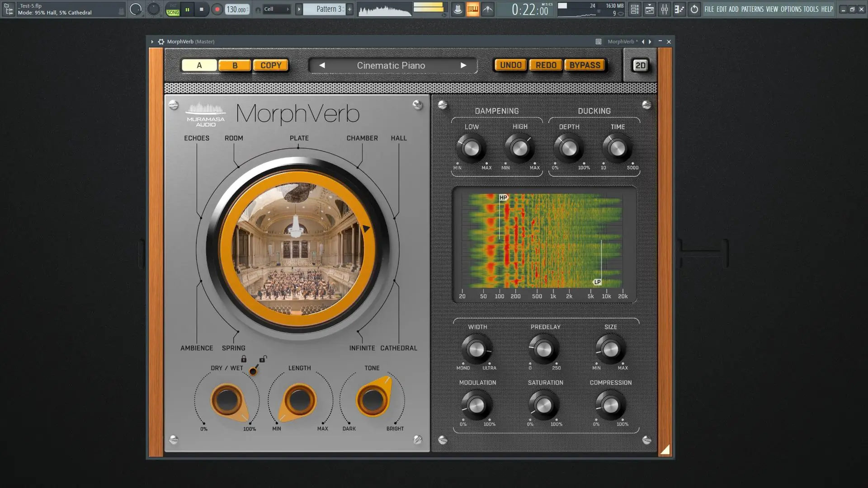Go to next preset after Cinematic Piano
This screenshot has width=868, height=488.
[x=463, y=66]
